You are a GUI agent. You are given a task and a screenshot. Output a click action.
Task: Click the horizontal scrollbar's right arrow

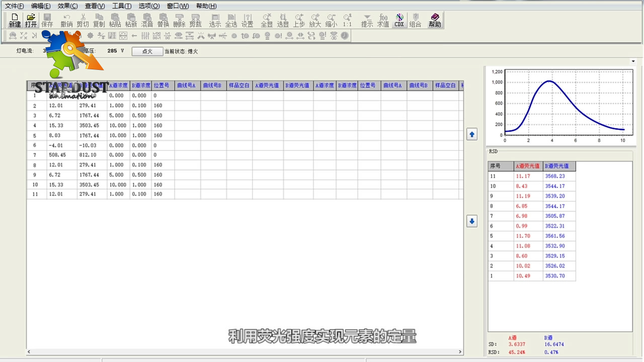coord(460,352)
